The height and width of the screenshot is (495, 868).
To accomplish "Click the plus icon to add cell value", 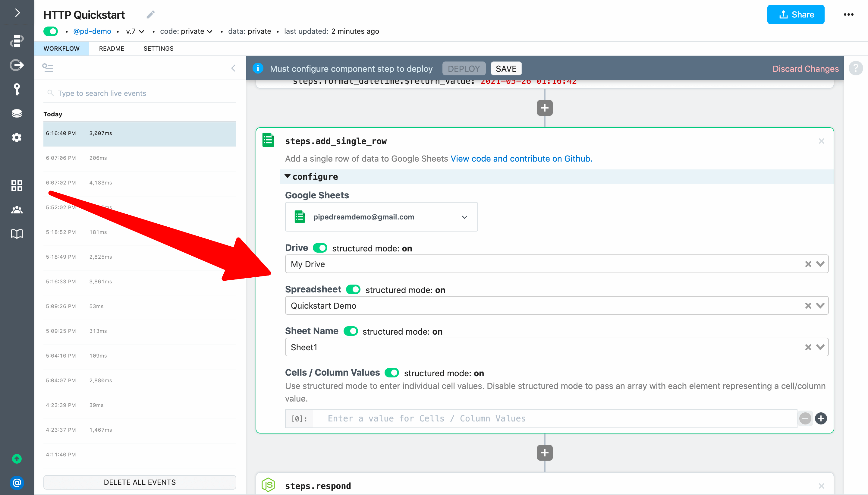I will click(821, 418).
